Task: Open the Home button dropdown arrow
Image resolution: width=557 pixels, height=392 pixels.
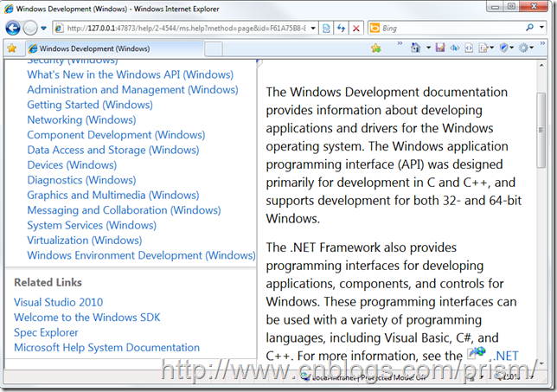Action: coord(428,48)
